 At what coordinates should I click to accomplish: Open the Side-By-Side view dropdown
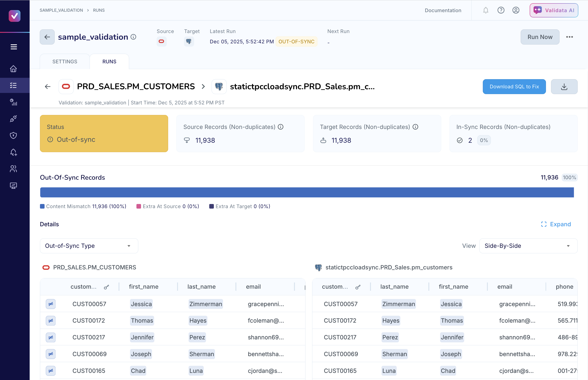(x=528, y=246)
